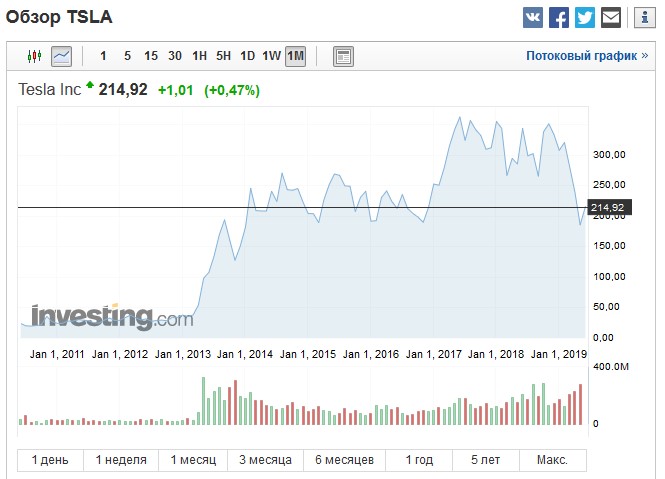Click the 214,92 current price marker
The image size is (665, 479).
click(x=607, y=208)
